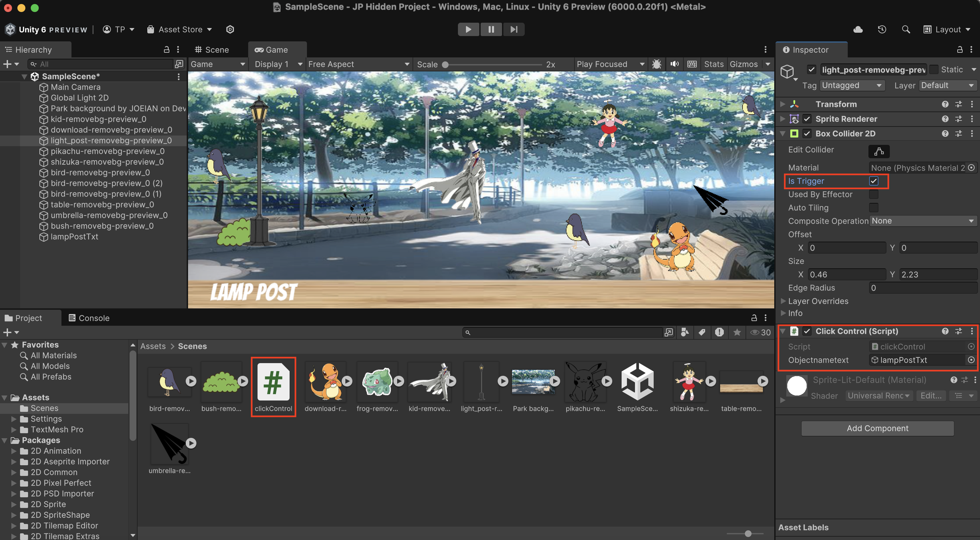Click the Search by Type icon
The image size is (980, 540).
click(684, 332)
